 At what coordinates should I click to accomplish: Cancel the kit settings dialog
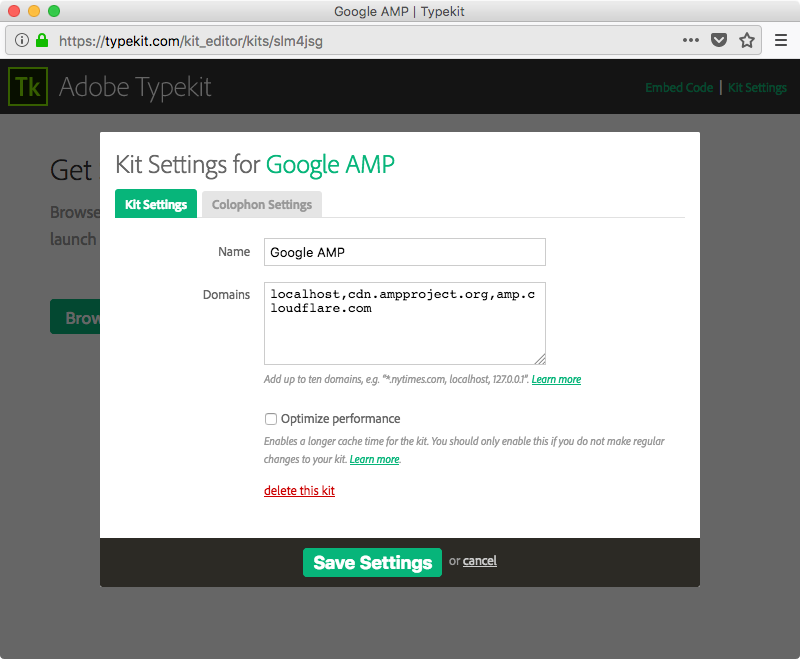click(480, 561)
